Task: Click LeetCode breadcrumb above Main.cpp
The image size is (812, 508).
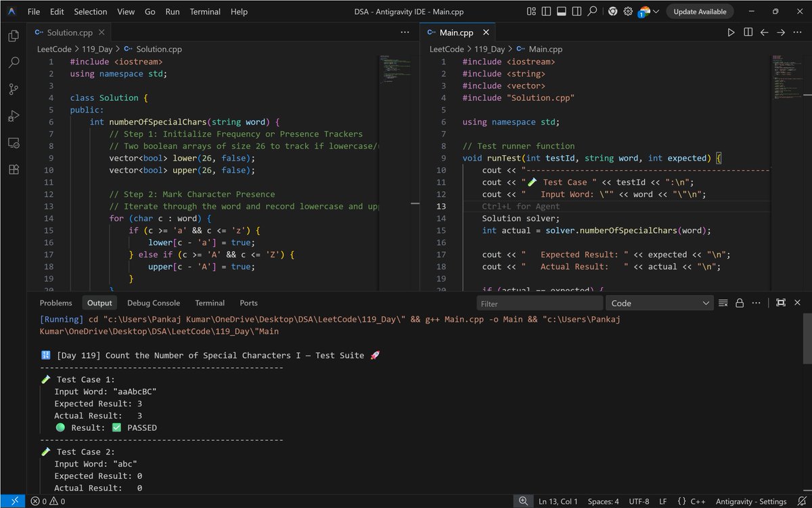Action: tap(447, 49)
